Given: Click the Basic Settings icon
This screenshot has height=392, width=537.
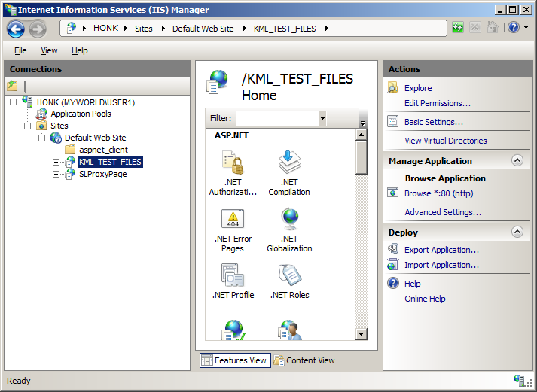Looking at the screenshot, I should pos(393,121).
